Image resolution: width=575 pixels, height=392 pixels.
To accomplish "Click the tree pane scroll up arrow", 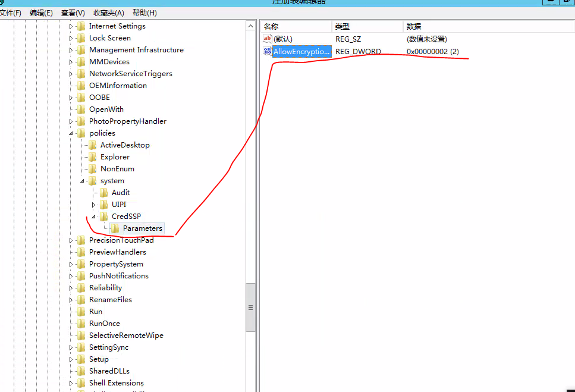I will 250,26.
